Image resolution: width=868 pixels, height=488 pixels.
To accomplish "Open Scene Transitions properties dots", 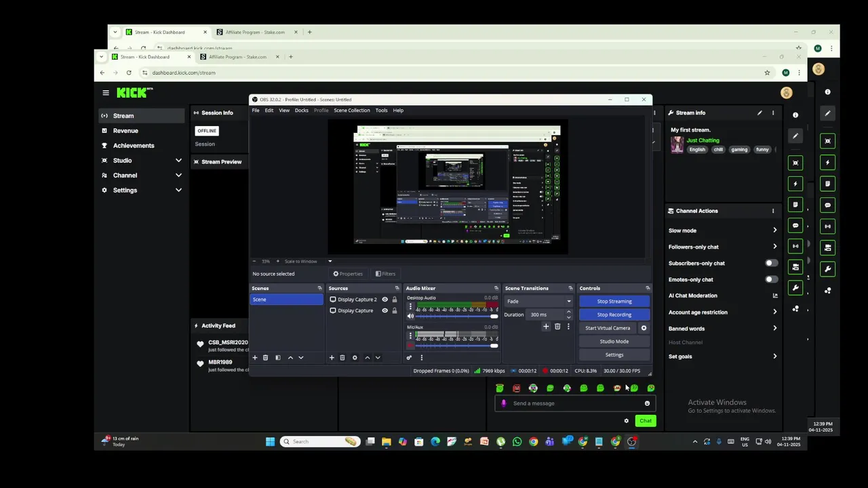I will tap(568, 327).
